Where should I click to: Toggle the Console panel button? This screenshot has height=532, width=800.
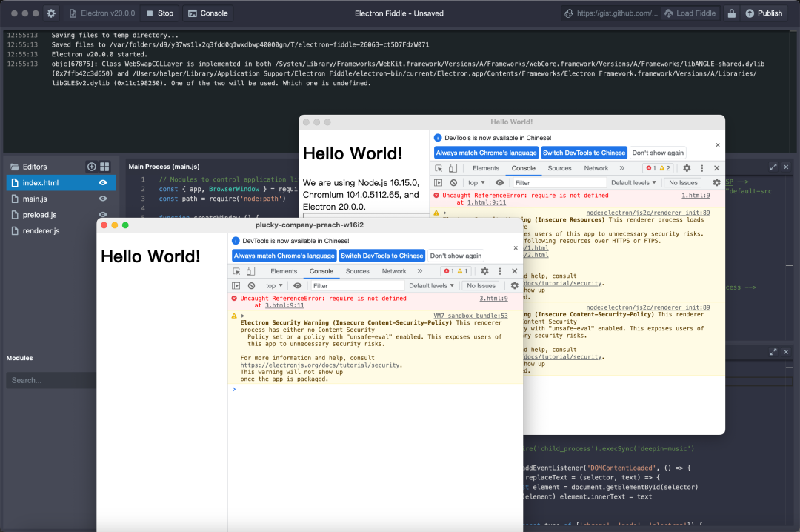[207, 13]
